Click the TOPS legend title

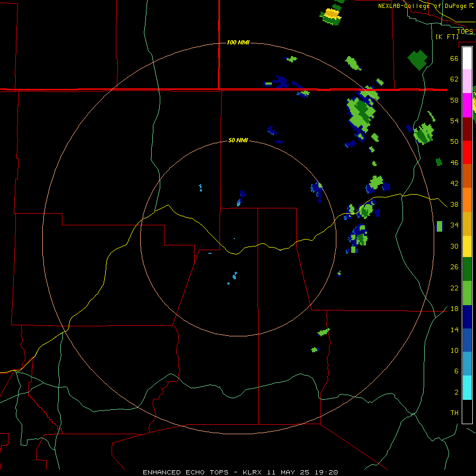pos(465,31)
